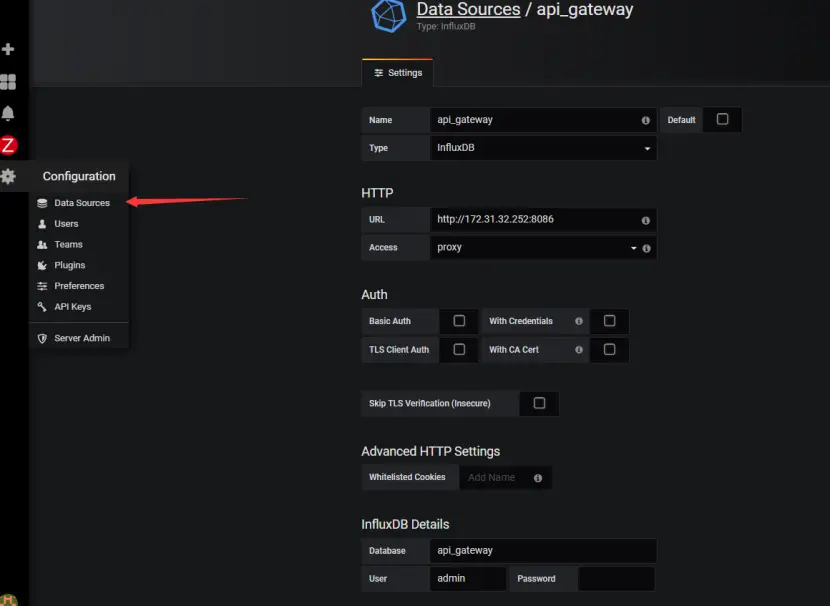Click the blue data source logo icon
830x606 pixels.
coord(389,15)
